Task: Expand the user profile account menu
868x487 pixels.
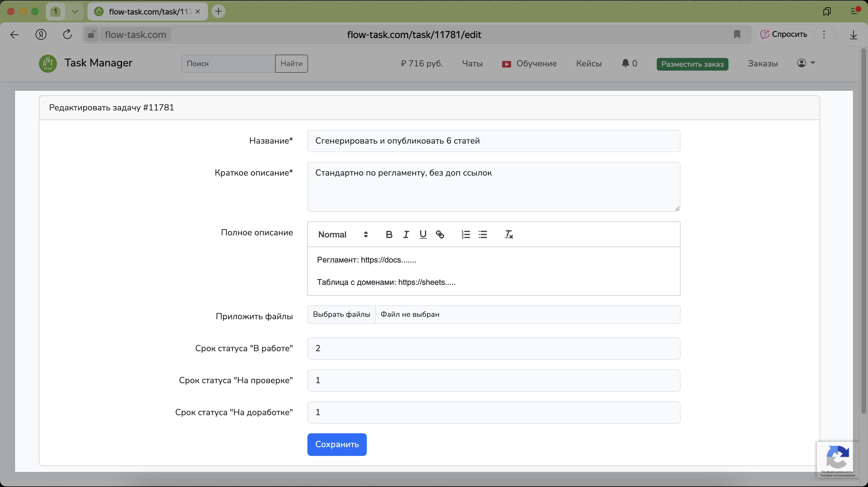Action: pyautogui.click(x=806, y=63)
